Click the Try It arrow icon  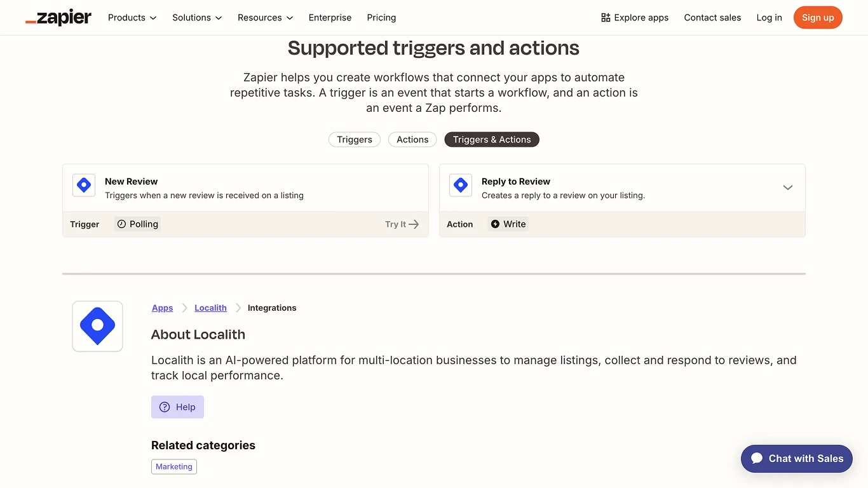pos(414,224)
